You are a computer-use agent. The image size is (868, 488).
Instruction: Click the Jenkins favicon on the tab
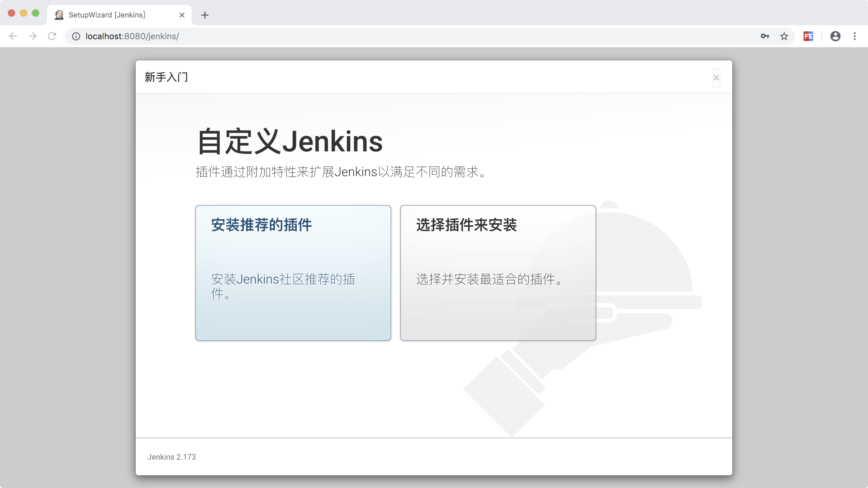(x=59, y=15)
